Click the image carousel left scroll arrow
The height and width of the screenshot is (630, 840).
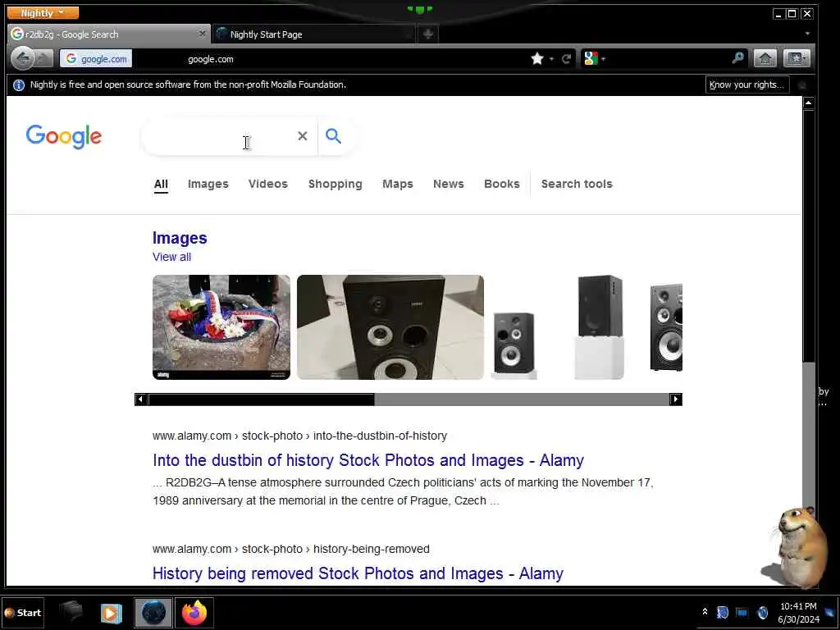click(141, 399)
